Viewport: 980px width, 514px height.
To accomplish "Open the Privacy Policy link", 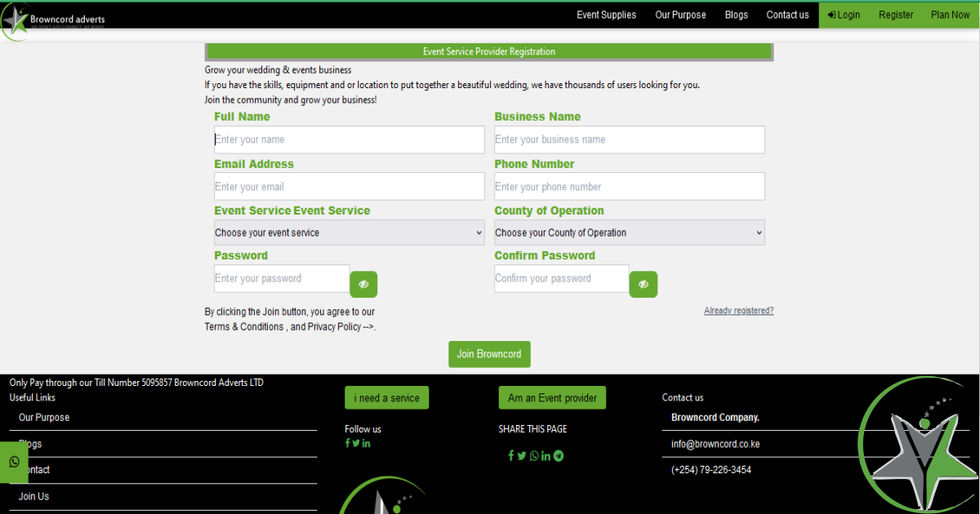I will 334,326.
